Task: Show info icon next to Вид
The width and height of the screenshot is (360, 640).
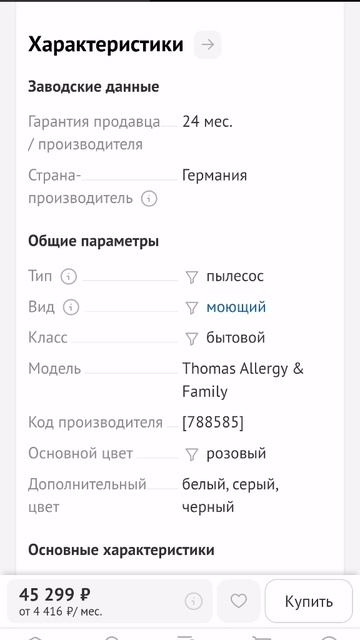Action: coord(71,307)
